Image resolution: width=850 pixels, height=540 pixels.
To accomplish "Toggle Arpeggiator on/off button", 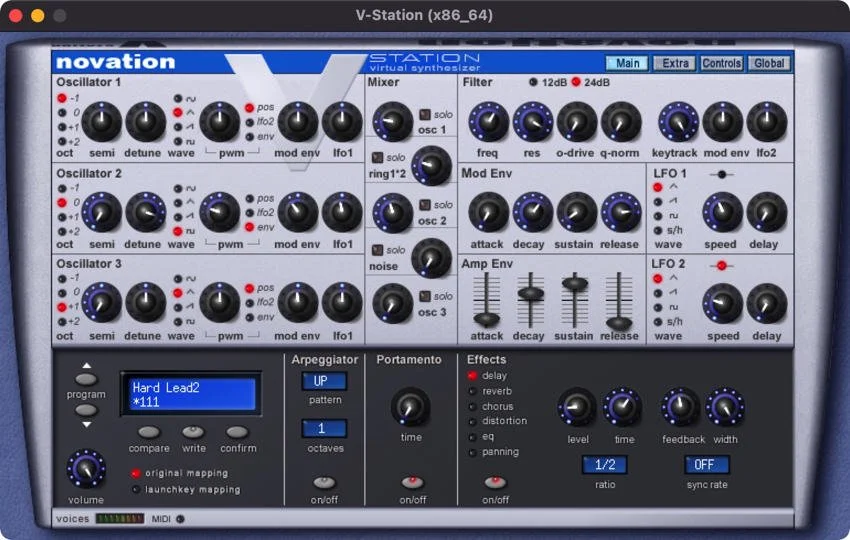I will (x=324, y=482).
